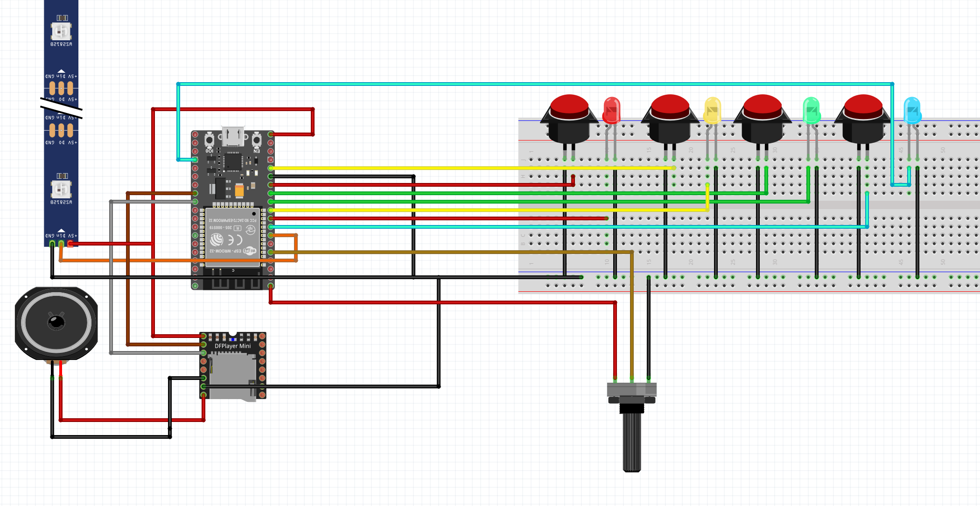980x506 pixels.
Task: Select the DFPlayer Mini module
Action: click(232, 346)
